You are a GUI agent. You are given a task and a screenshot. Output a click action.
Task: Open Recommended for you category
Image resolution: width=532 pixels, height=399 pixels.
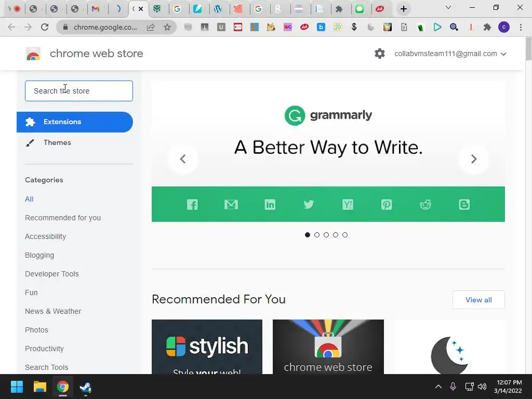pyautogui.click(x=63, y=218)
